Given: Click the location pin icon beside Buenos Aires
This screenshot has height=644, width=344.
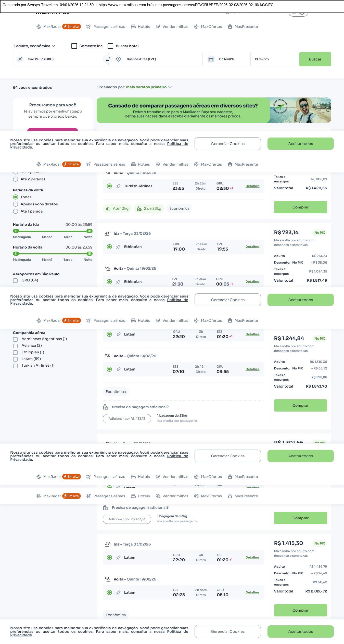Looking at the screenshot, I should (x=118, y=59).
